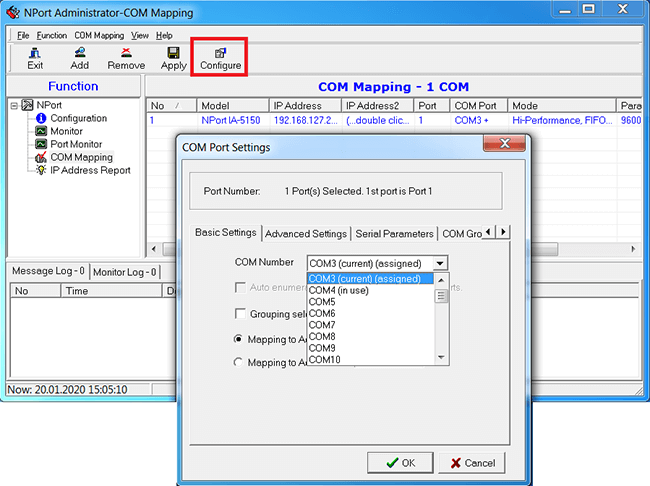Open the COM Number dropdown arrow
The image size is (650, 486).
(x=440, y=263)
